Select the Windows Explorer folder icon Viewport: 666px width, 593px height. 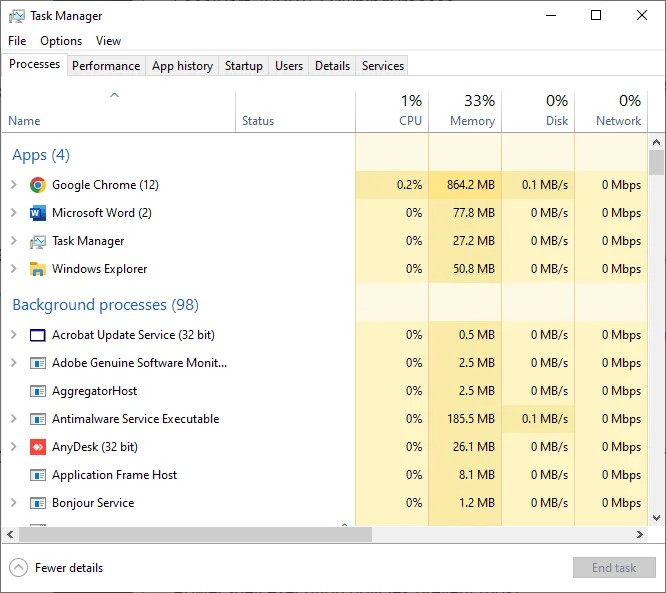(x=38, y=269)
